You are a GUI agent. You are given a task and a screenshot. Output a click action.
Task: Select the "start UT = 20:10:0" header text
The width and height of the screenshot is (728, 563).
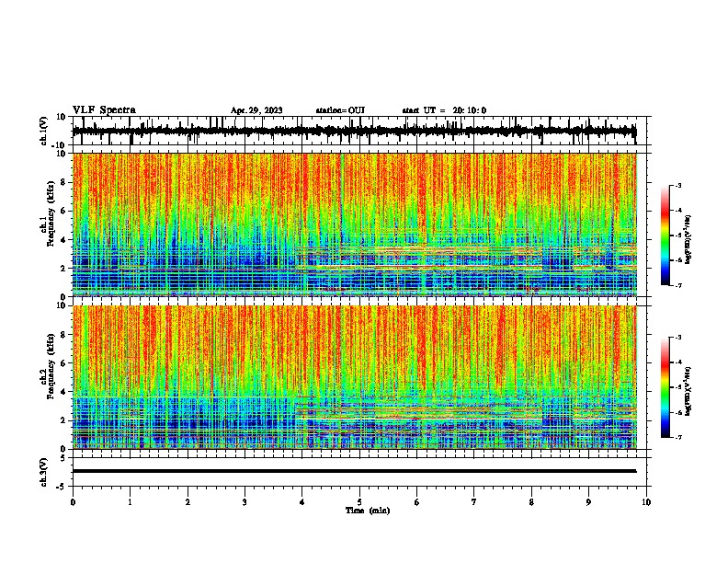(x=444, y=110)
